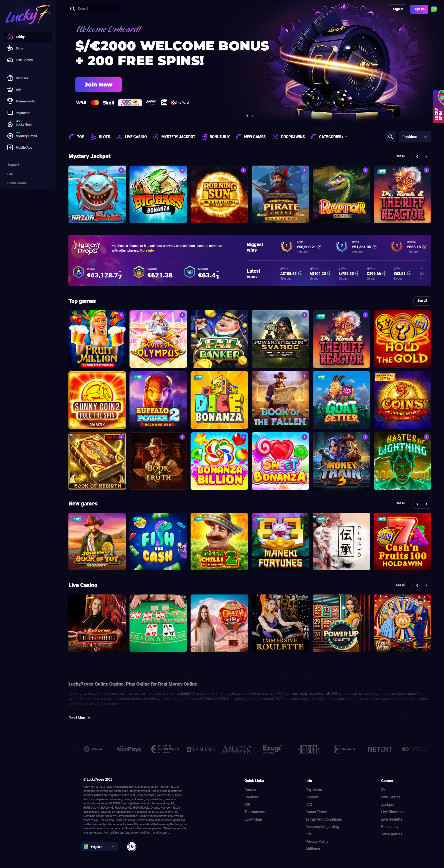Click the Tournaments trophy icon in sidebar
444x868 pixels.
10,101
